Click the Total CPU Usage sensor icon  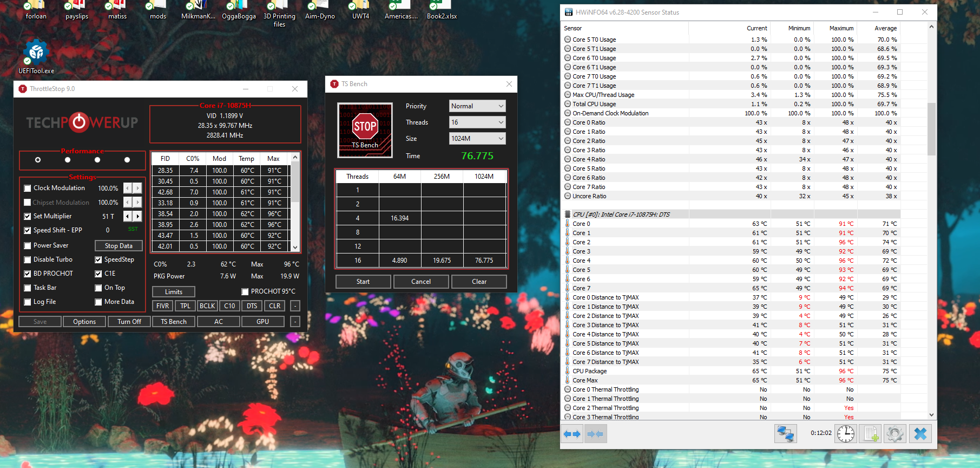pyautogui.click(x=568, y=104)
